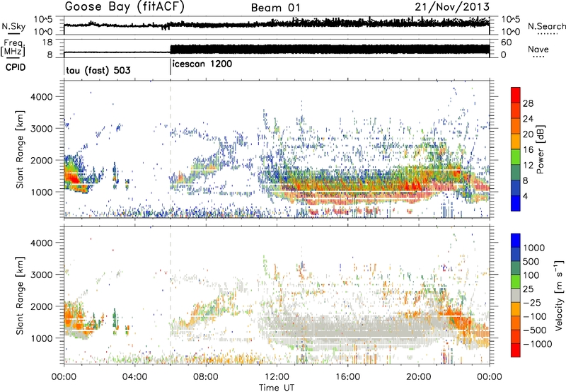The image size is (566, 392).
Task: Click the red bottom segment of Velocity color bar
Action: coord(516,350)
